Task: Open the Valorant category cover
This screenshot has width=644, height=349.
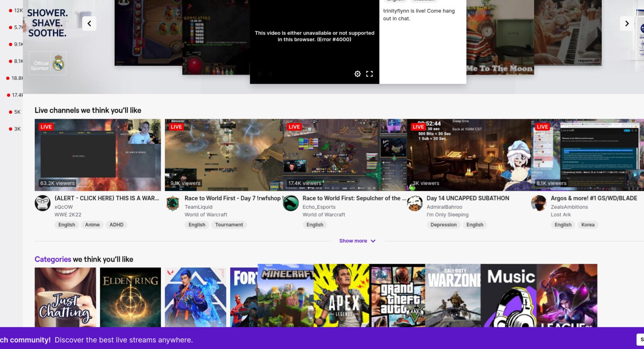Action: [196, 297]
